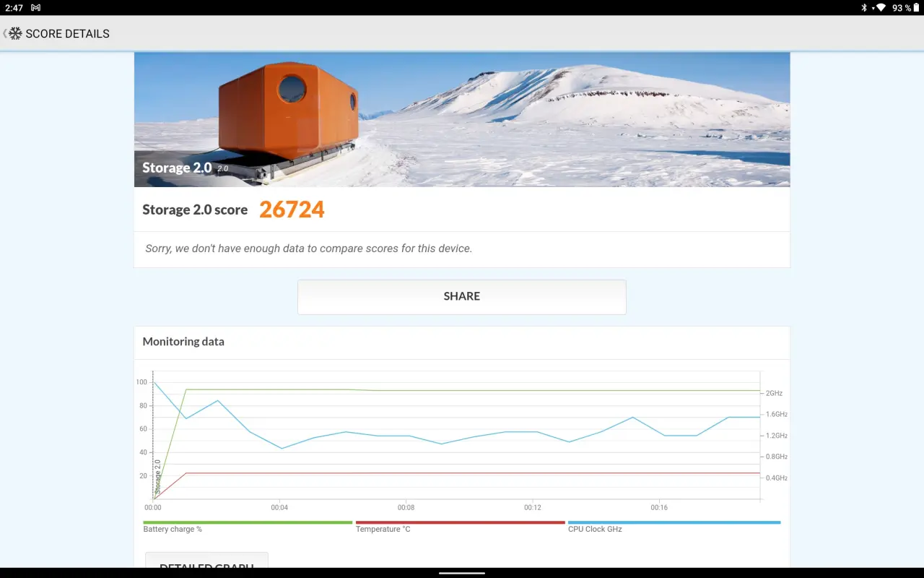Tap the home gesture pill at bottom
The image size is (924, 578).
tap(462, 573)
